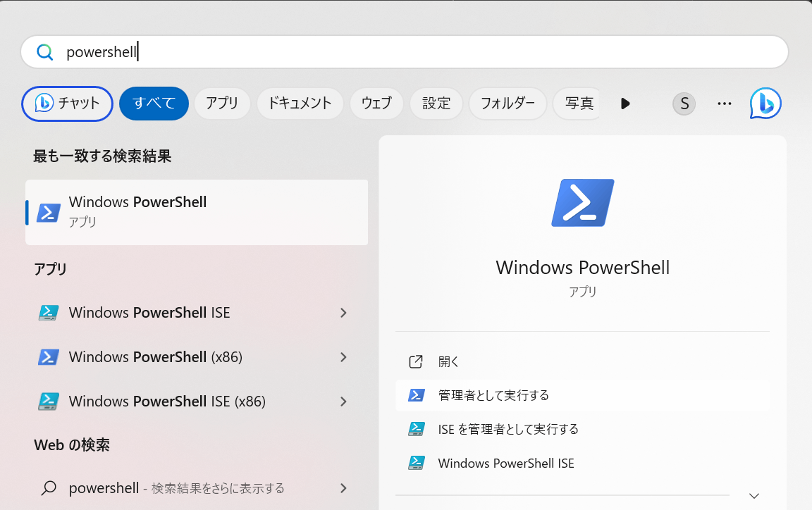Expand more actions with down chevron

coord(754,496)
